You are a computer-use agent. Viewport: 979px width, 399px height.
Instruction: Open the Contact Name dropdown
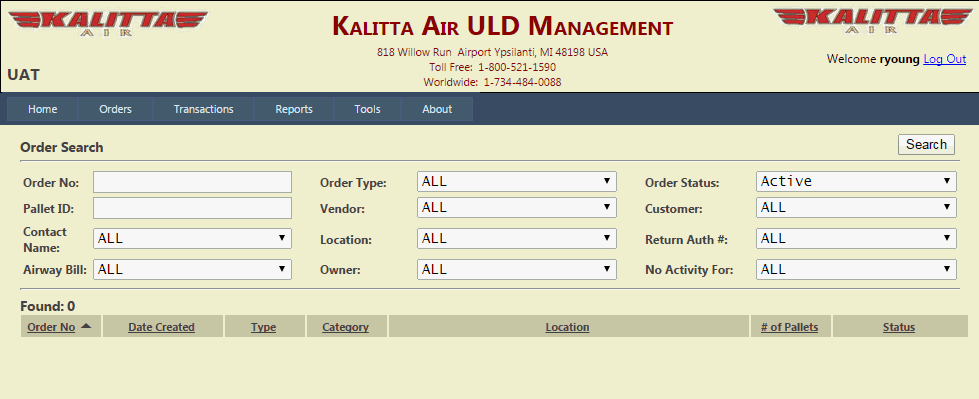[x=192, y=239]
